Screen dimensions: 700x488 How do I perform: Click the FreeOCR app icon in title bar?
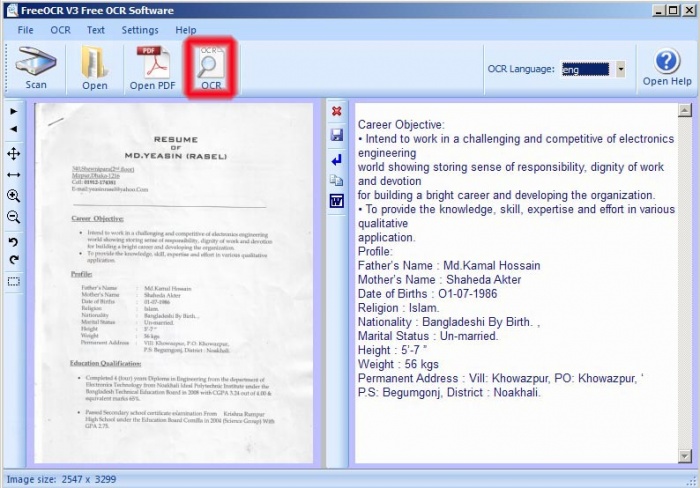12,10
